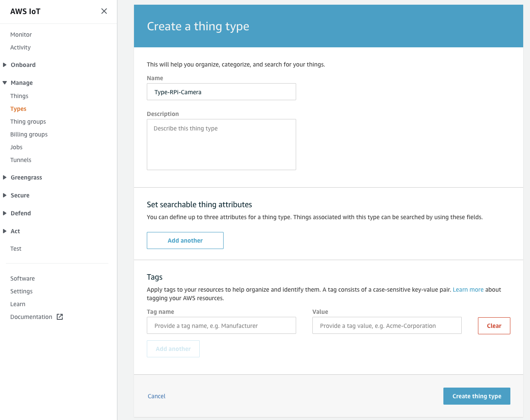Expand the Defend section triangle
Image resolution: width=530 pixels, height=420 pixels.
pos(5,213)
